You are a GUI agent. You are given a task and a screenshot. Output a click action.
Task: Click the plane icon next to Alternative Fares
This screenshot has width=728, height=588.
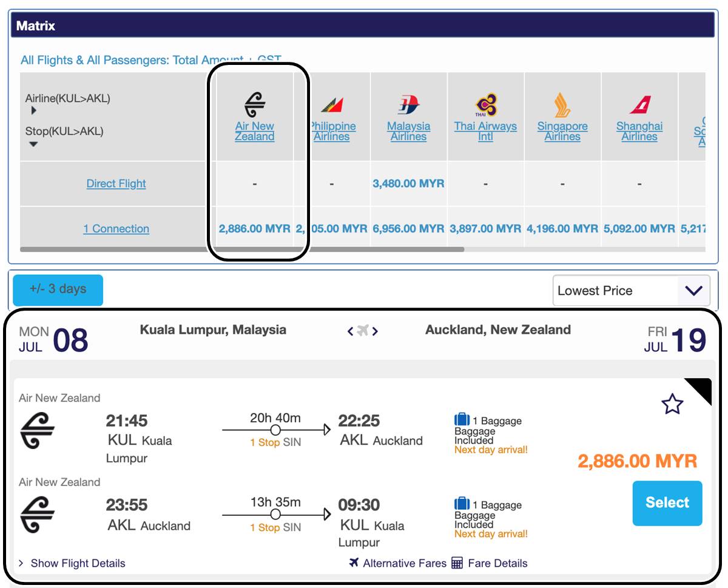click(354, 563)
